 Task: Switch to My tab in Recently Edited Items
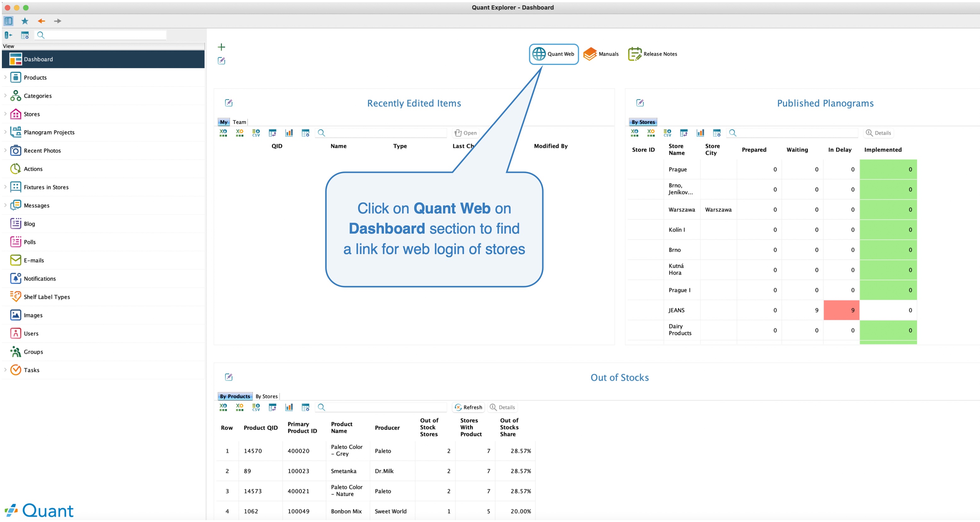point(224,122)
